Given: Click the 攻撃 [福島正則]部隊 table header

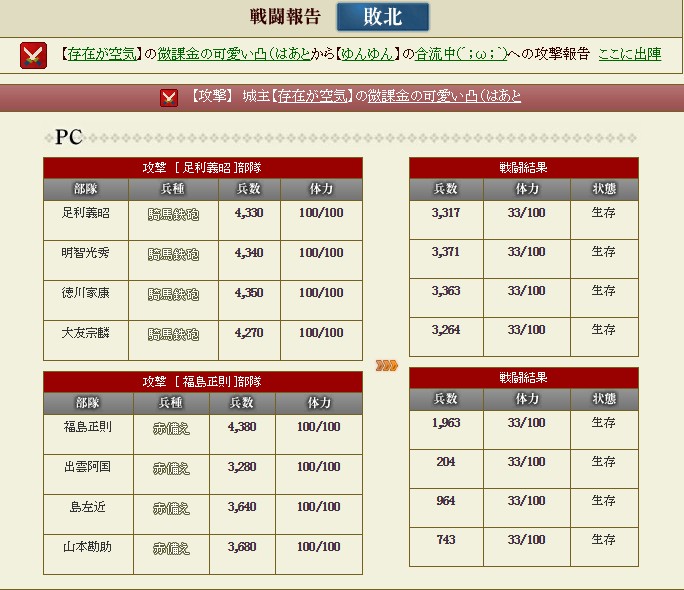Looking at the screenshot, I should pyautogui.click(x=203, y=382).
